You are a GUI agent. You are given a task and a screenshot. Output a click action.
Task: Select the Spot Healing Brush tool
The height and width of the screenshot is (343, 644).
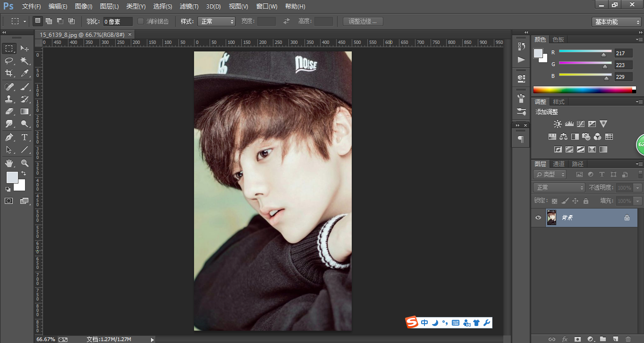click(x=9, y=87)
